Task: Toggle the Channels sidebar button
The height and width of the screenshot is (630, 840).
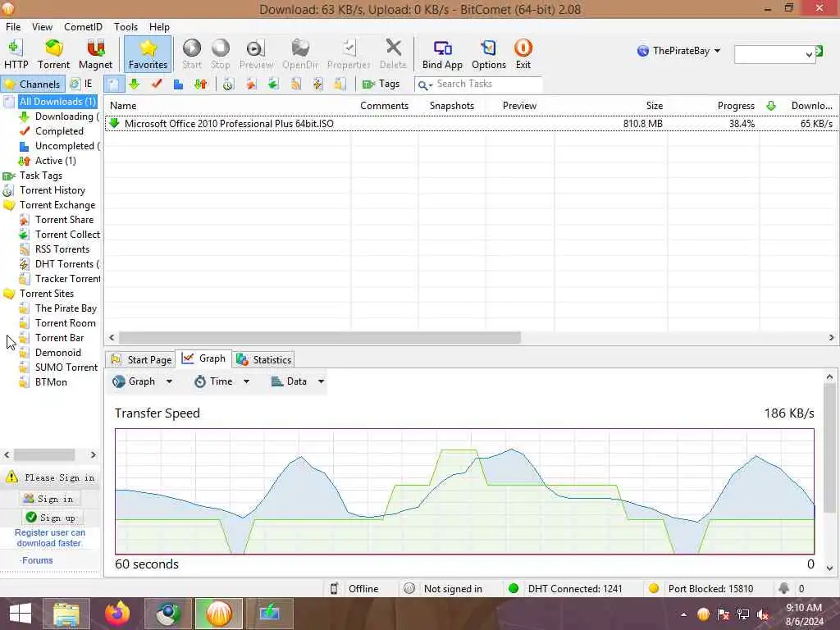Action: [33, 84]
